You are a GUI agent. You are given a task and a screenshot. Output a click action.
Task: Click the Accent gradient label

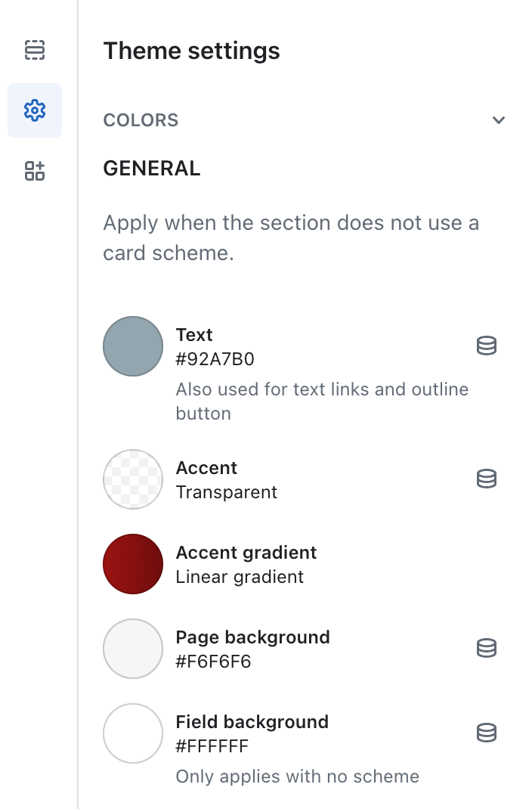246,553
